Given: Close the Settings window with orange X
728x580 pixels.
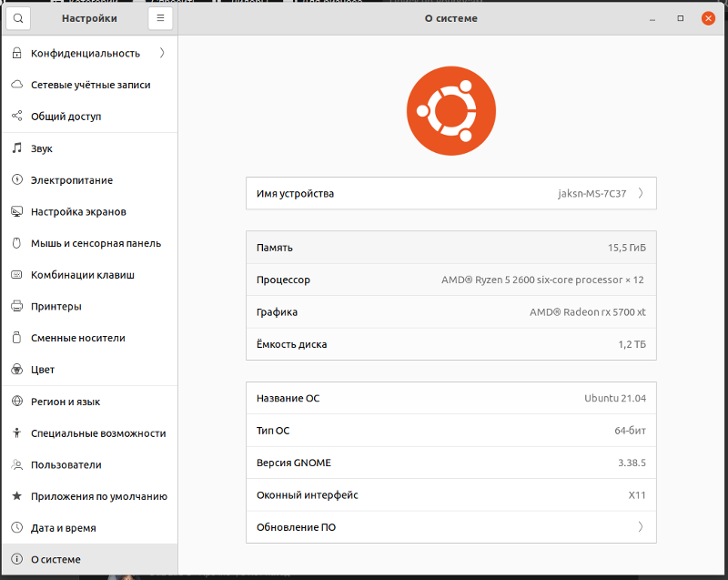Looking at the screenshot, I should click(x=708, y=18).
